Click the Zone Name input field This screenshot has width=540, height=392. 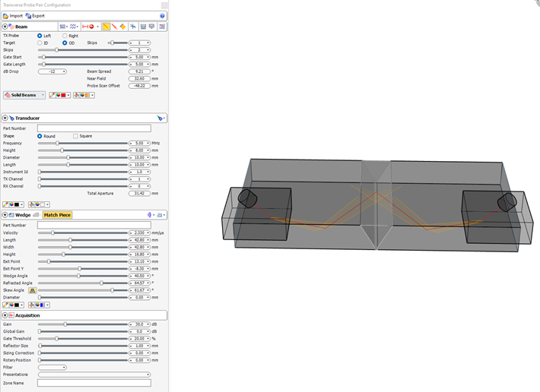tap(94, 383)
